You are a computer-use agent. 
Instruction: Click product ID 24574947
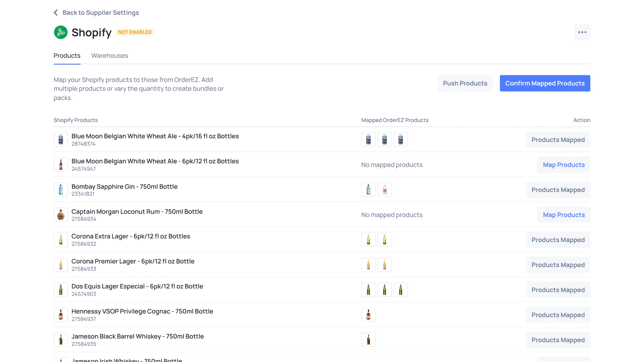click(x=84, y=169)
